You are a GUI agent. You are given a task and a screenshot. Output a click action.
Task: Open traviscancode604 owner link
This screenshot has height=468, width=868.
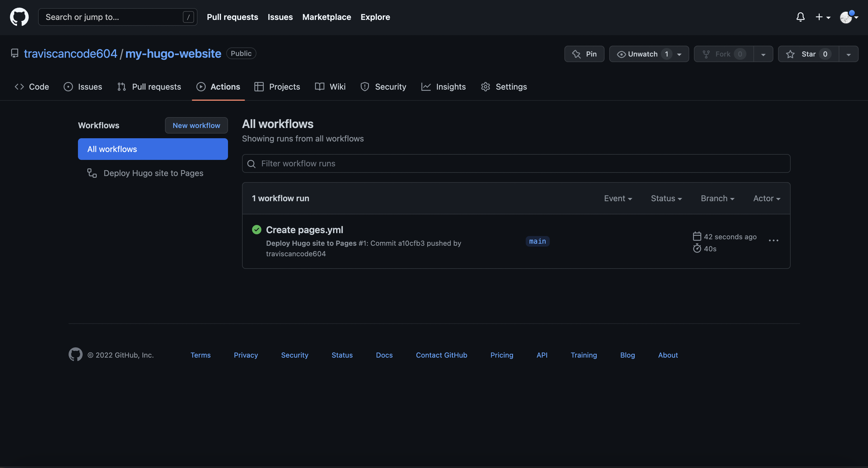click(x=70, y=53)
